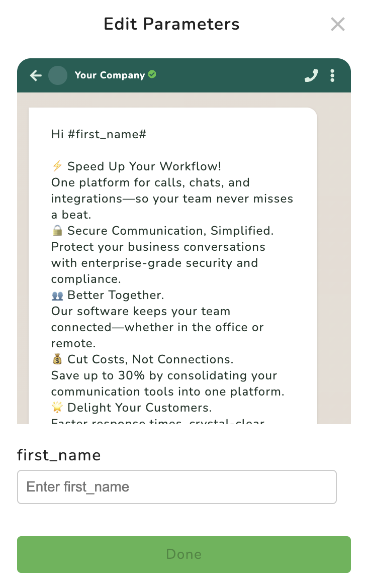The width and height of the screenshot is (368, 588).
Task: Click the back arrow in chat header
Action: [x=36, y=75]
